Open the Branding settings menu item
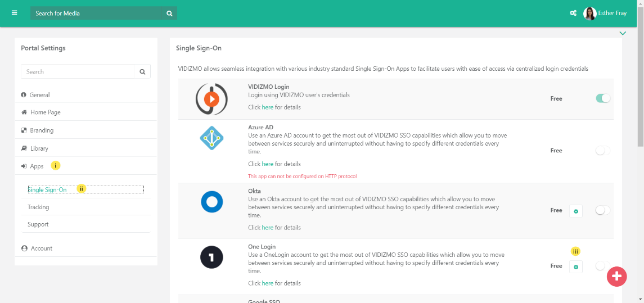The height and width of the screenshot is (303, 644). (x=42, y=130)
